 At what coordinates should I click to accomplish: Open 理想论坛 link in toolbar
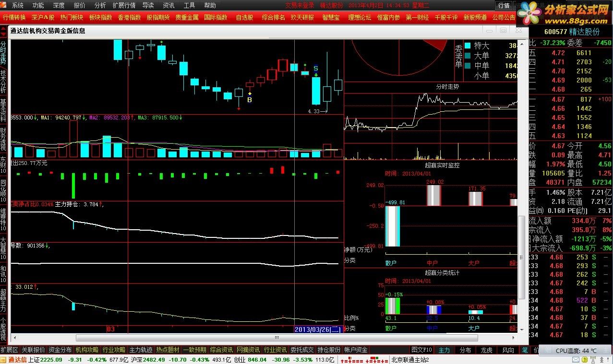point(360,17)
